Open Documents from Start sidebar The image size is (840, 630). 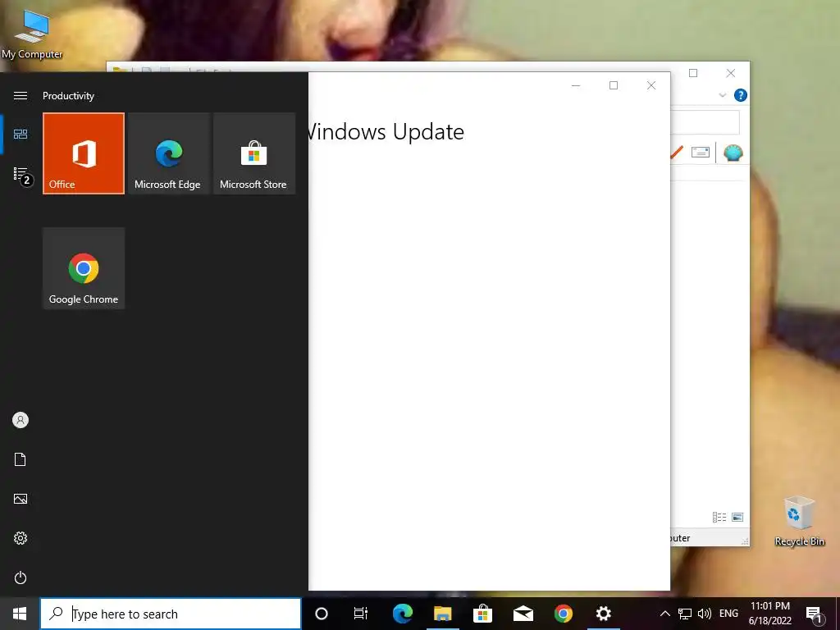(21, 459)
